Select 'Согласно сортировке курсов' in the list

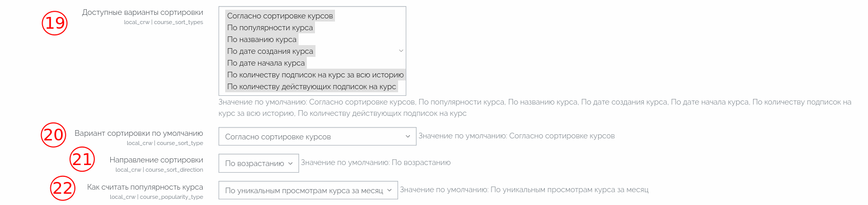(x=280, y=16)
